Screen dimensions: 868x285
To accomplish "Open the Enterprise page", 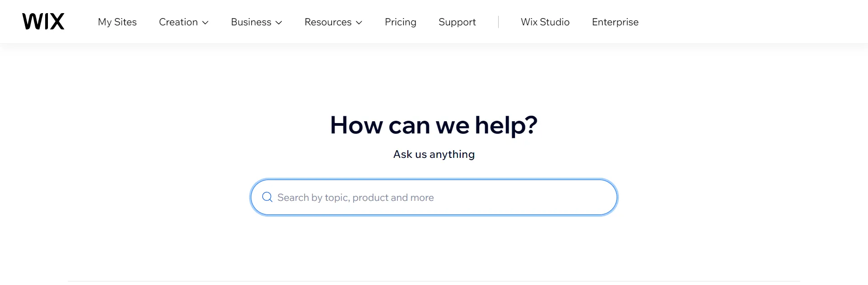I will tap(615, 22).
